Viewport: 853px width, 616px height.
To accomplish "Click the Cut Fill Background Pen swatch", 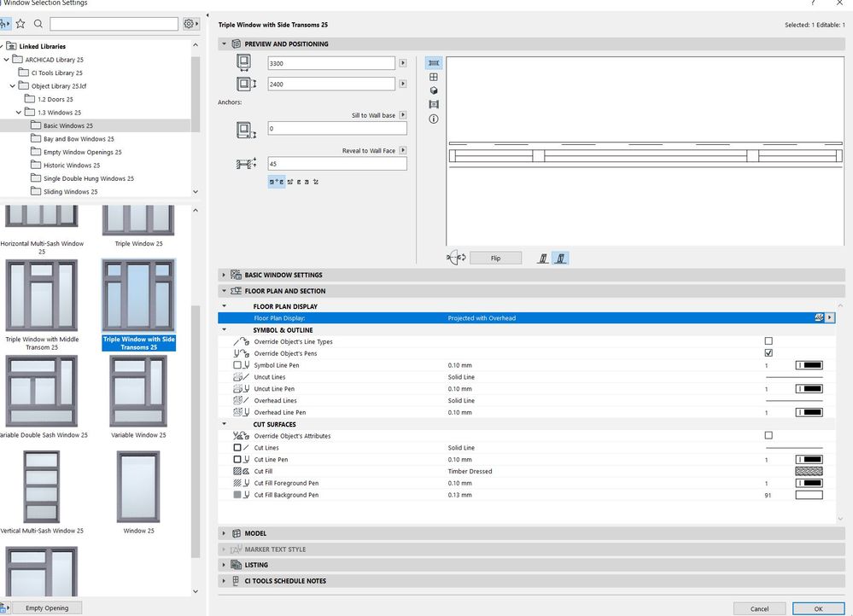I will (809, 495).
